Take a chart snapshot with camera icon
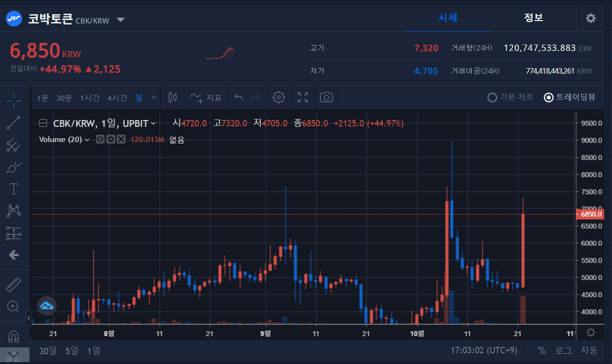The image size is (612, 364). [x=326, y=97]
